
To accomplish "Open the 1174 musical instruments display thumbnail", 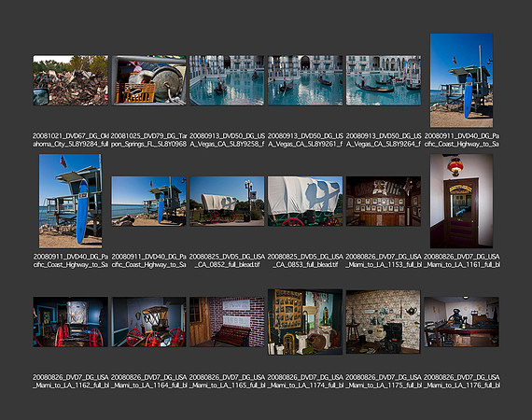I will point(305,322).
